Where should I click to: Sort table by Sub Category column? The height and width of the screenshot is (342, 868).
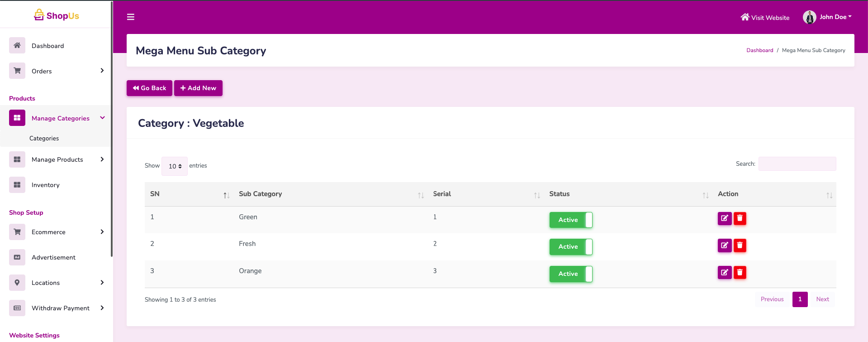coord(261,194)
